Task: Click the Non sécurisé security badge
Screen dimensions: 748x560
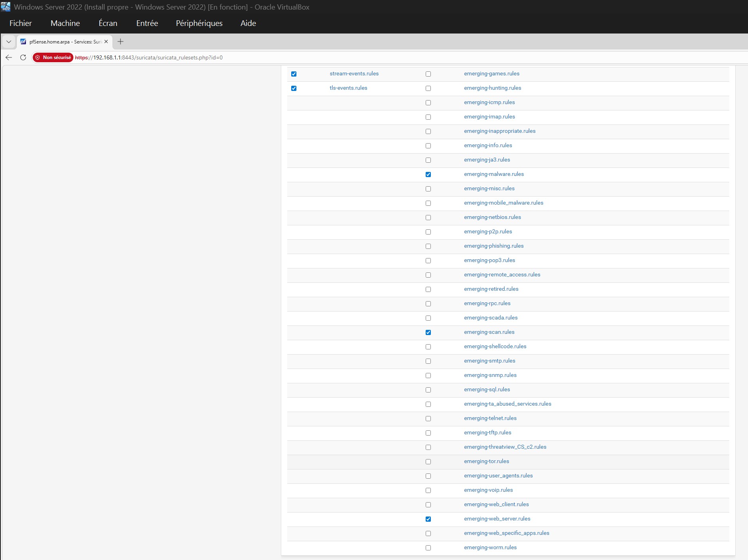Action: [53, 57]
